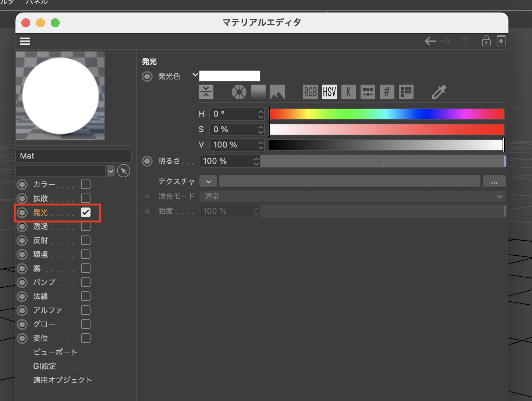Image resolution: width=532 pixels, height=401 pixels.
Task: Enable the 反射 channel checkbox
Action: [86, 240]
